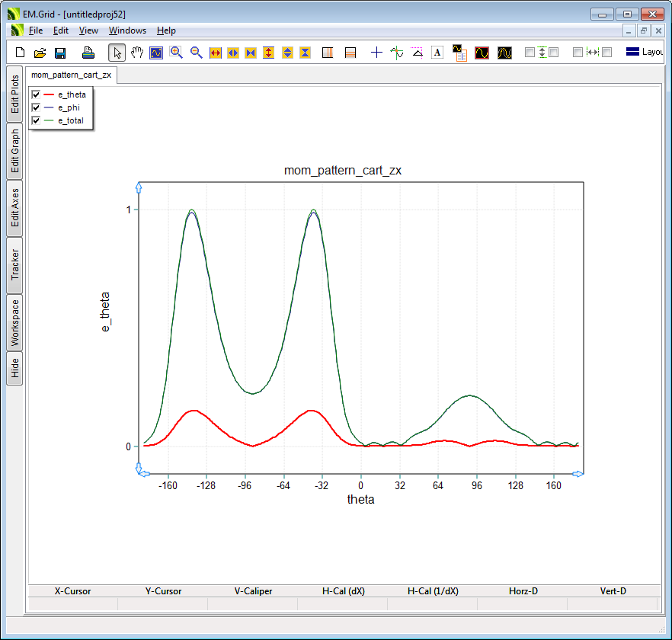This screenshot has height=640, width=672.
Task: Select the arrow pointer tool
Action: [x=117, y=53]
